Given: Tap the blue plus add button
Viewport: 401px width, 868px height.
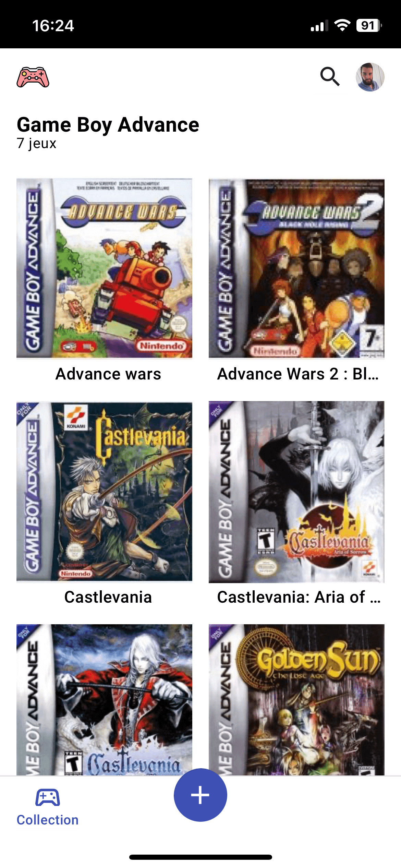Looking at the screenshot, I should pyautogui.click(x=200, y=795).
